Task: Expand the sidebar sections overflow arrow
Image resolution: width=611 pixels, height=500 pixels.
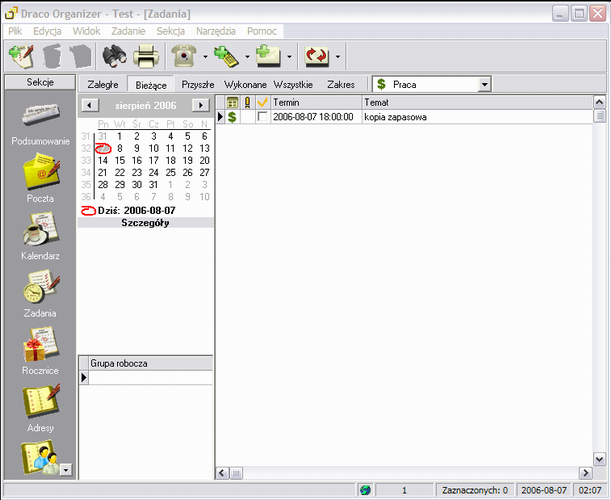Action: tap(66, 470)
